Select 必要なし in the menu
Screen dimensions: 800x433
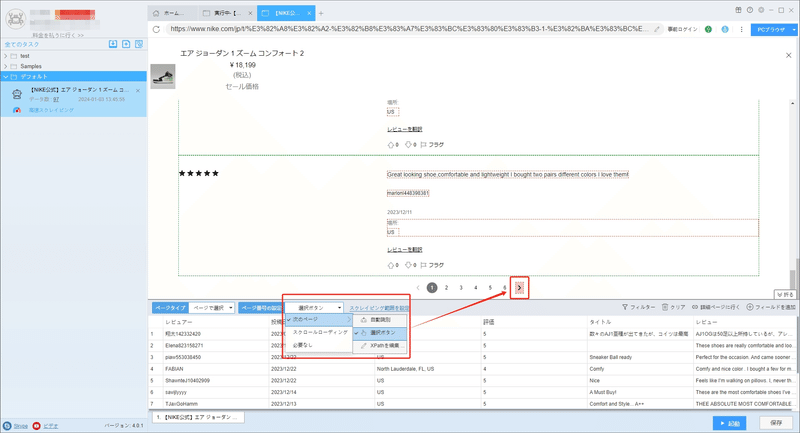(x=319, y=345)
